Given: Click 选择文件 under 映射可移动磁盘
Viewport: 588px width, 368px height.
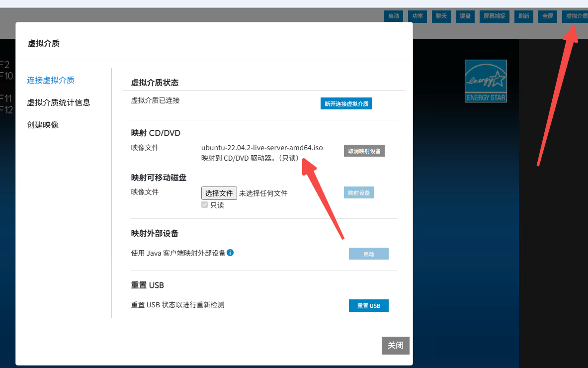Looking at the screenshot, I should [x=219, y=193].
